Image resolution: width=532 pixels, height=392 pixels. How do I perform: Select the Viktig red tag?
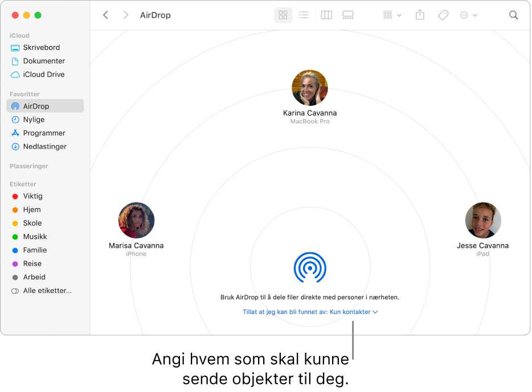coord(34,196)
